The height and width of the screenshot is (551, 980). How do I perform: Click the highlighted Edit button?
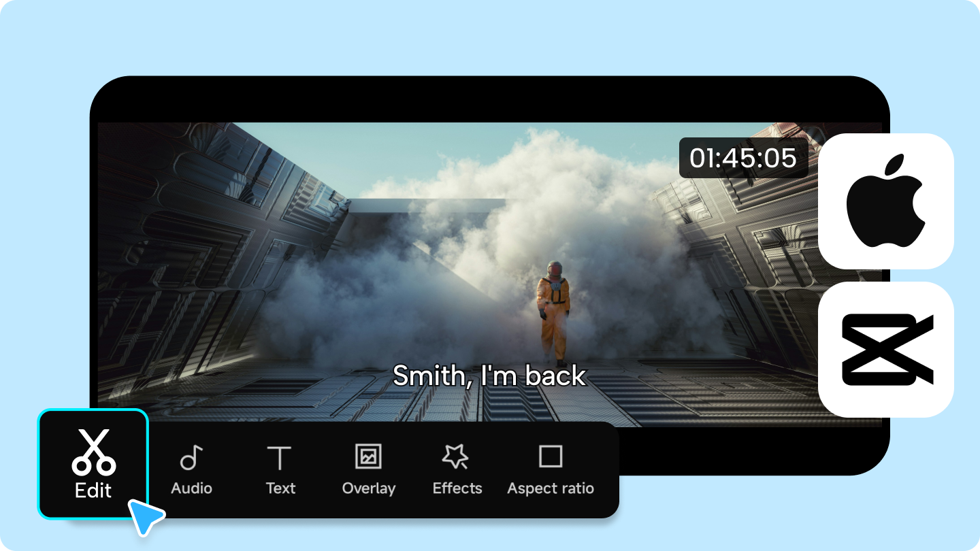[93, 463]
